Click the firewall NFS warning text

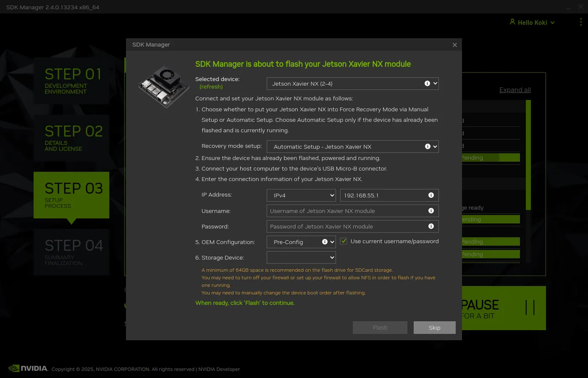318,281
